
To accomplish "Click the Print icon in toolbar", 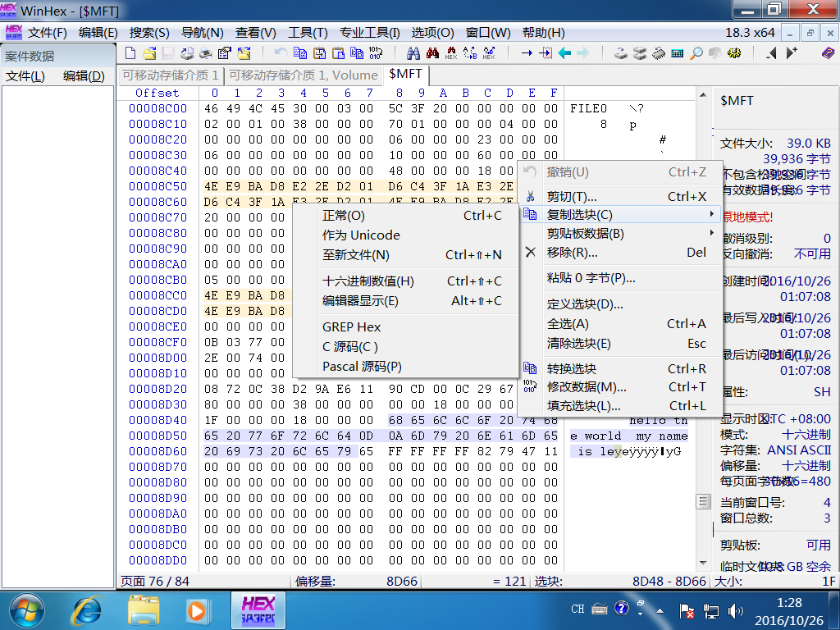I will pos(206,52).
